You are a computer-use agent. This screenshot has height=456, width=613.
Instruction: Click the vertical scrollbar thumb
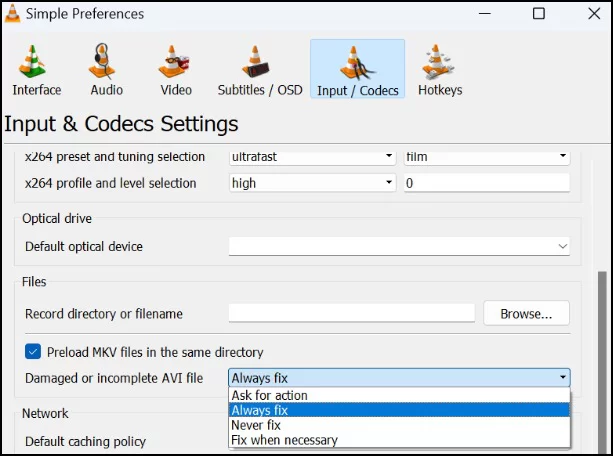point(602,362)
